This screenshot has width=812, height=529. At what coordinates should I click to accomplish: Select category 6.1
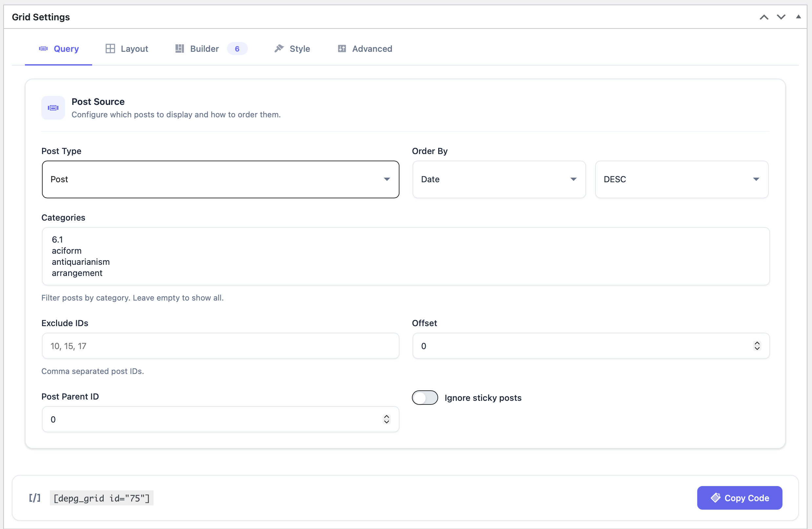tap(58, 240)
